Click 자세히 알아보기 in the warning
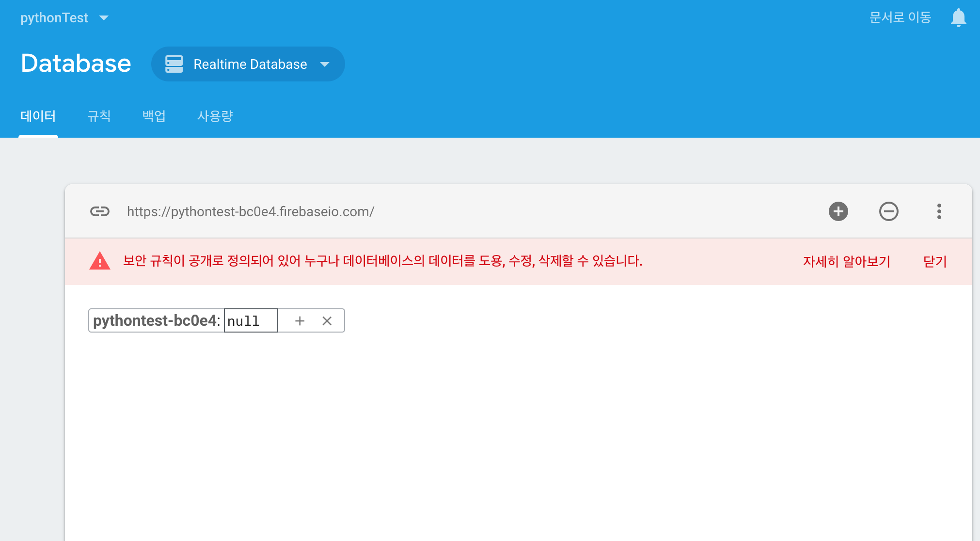This screenshot has height=541, width=980. click(846, 261)
